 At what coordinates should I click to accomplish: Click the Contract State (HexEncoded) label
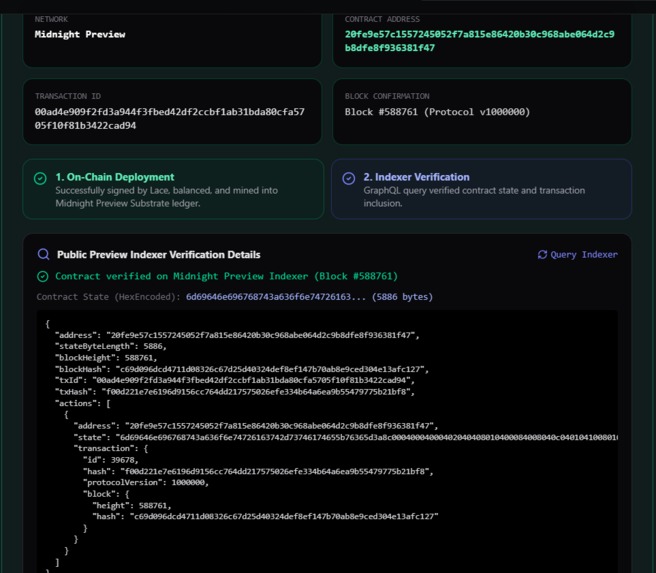point(108,297)
